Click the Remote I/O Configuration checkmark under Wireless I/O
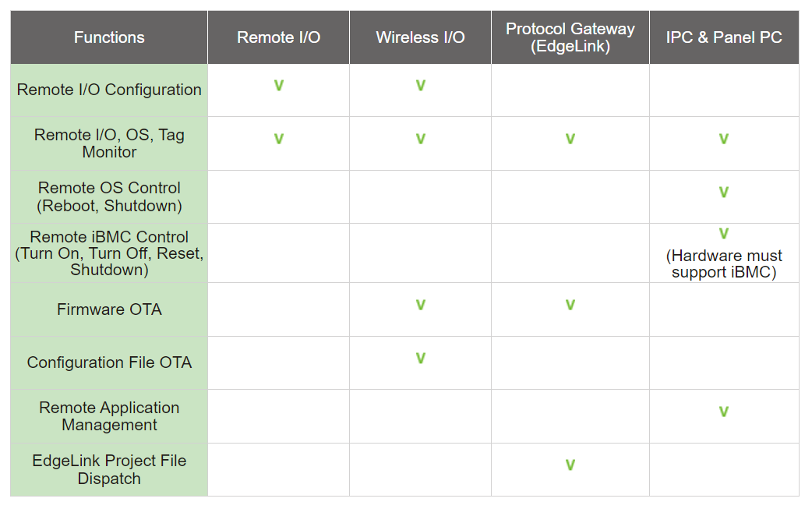 (420, 85)
